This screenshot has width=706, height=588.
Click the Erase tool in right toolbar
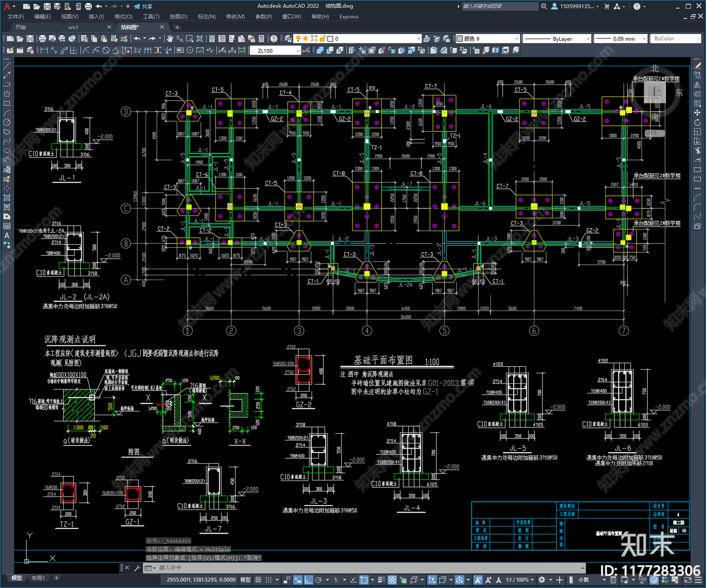pyautogui.click(x=697, y=66)
